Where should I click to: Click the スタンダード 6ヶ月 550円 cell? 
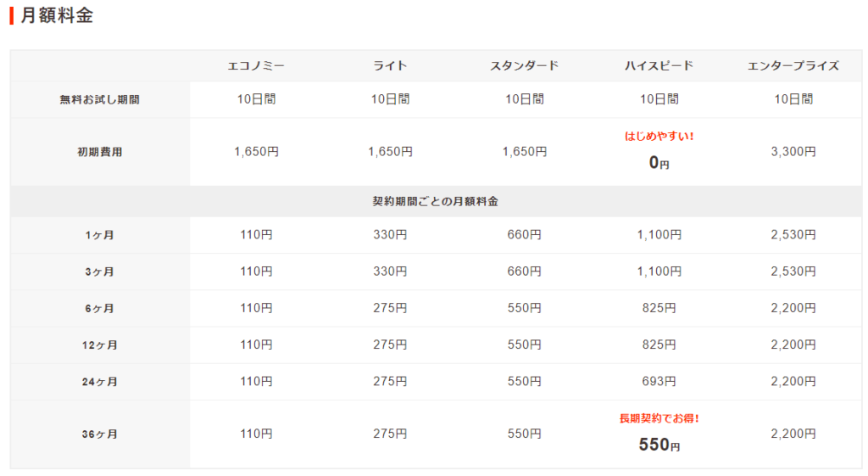coord(524,307)
